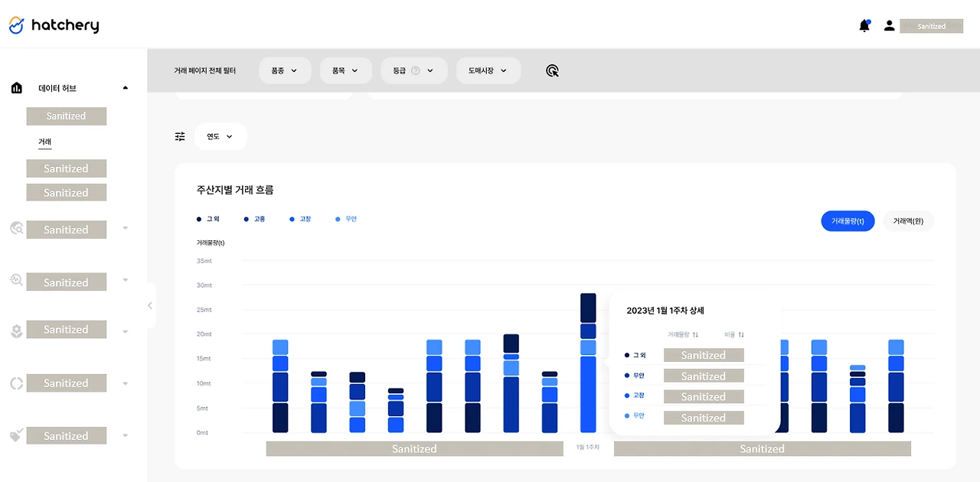The image size is (980, 482).
Task: Open the 연도 dropdown
Action: coord(220,136)
